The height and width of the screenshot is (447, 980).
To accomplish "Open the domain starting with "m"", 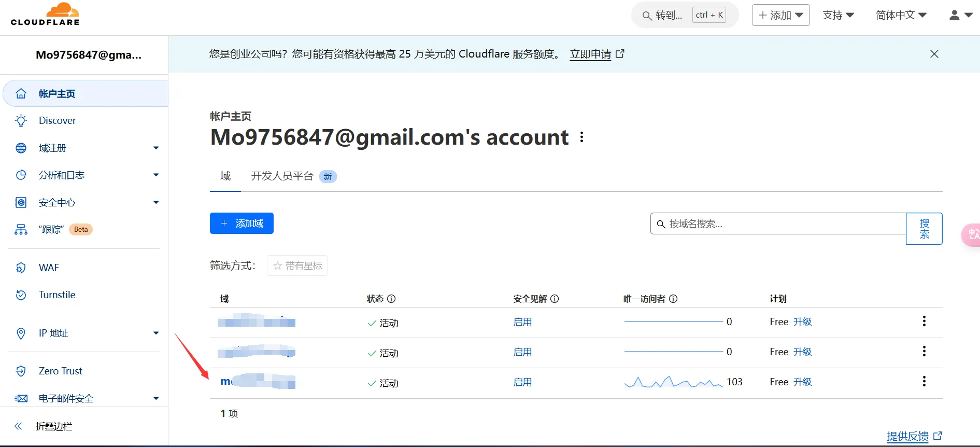I will click(x=258, y=382).
